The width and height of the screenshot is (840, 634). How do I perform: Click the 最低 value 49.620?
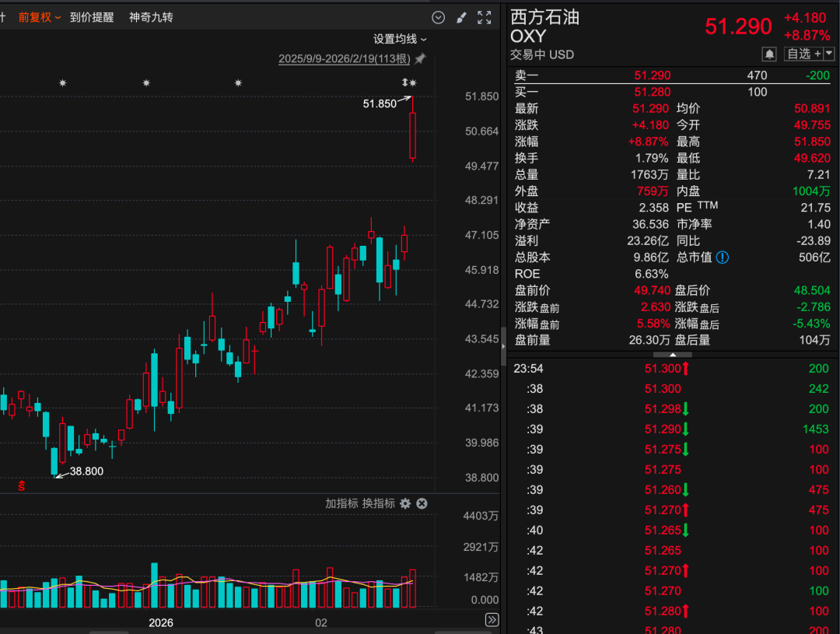click(812, 159)
